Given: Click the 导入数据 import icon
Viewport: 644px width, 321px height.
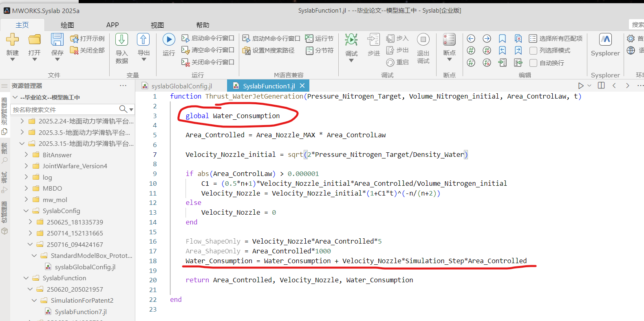Looking at the screenshot, I should (121, 40).
